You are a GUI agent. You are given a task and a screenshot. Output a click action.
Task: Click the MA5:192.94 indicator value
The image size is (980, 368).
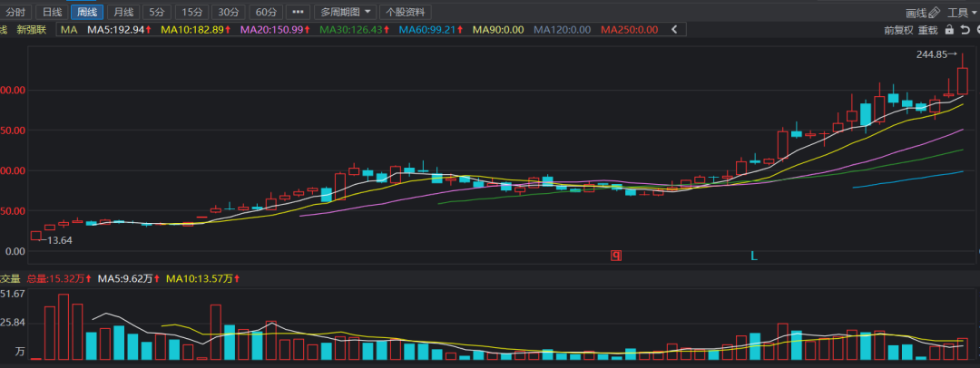tap(120, 29)
